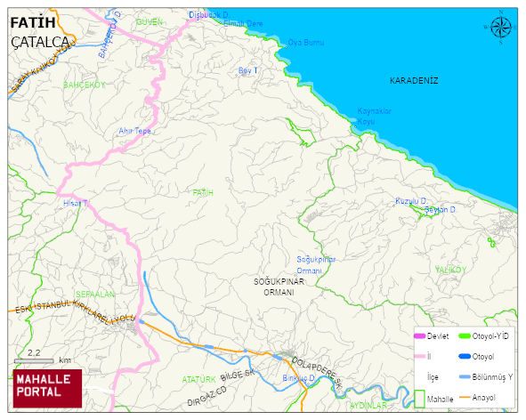Click the Devlet magenta legend swatch
This screenshot has height=420, width=526.
click(419, 336)
